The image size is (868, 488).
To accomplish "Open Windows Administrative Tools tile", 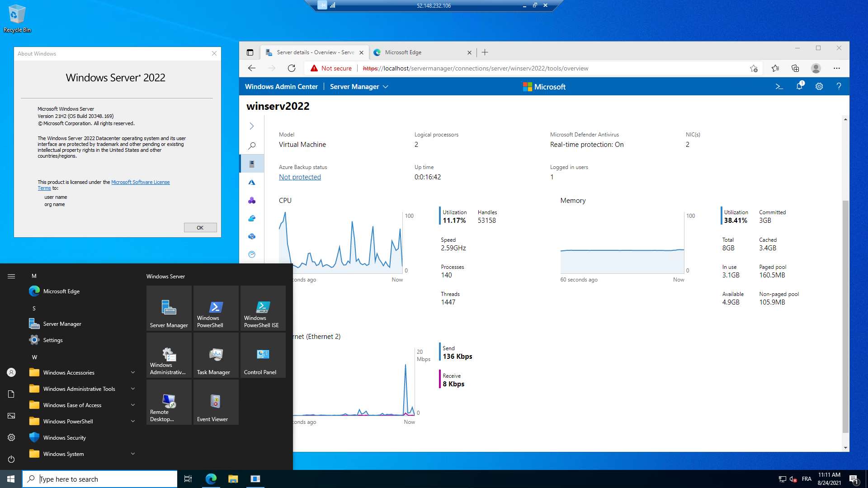I will point(169,355).
